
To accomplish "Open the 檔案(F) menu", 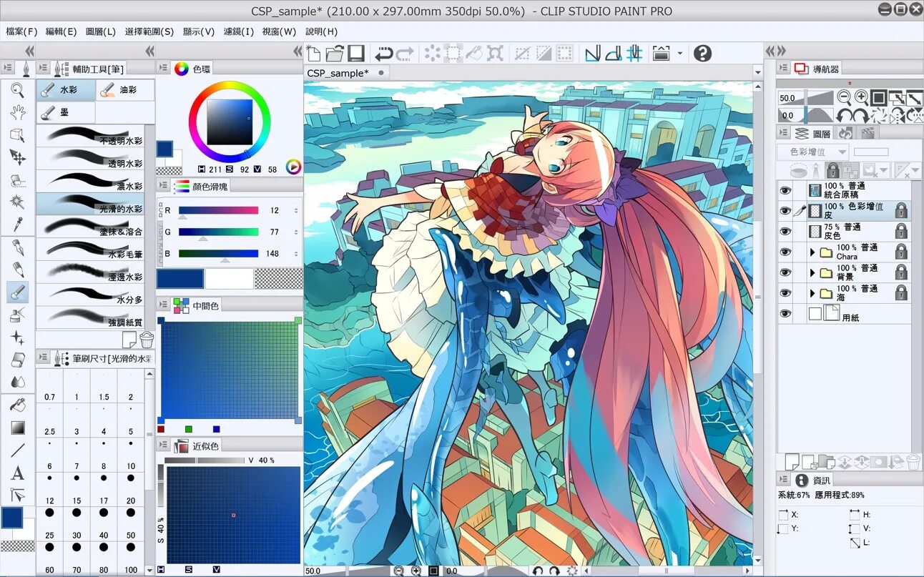I will [x=21, y=31].
